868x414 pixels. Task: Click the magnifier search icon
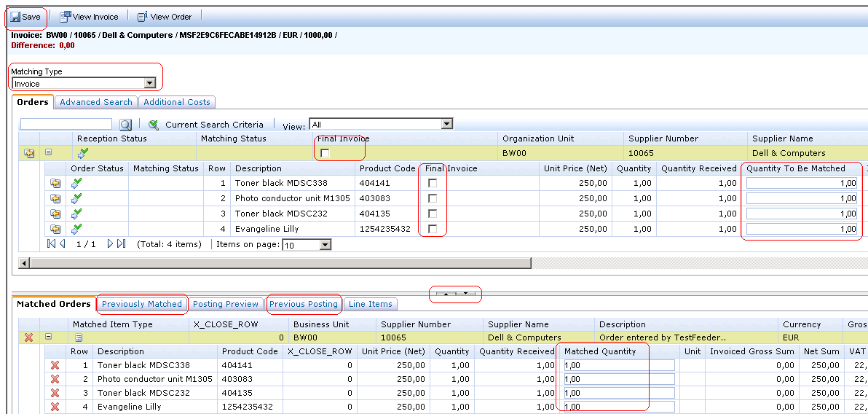click(x=126, y=125)
